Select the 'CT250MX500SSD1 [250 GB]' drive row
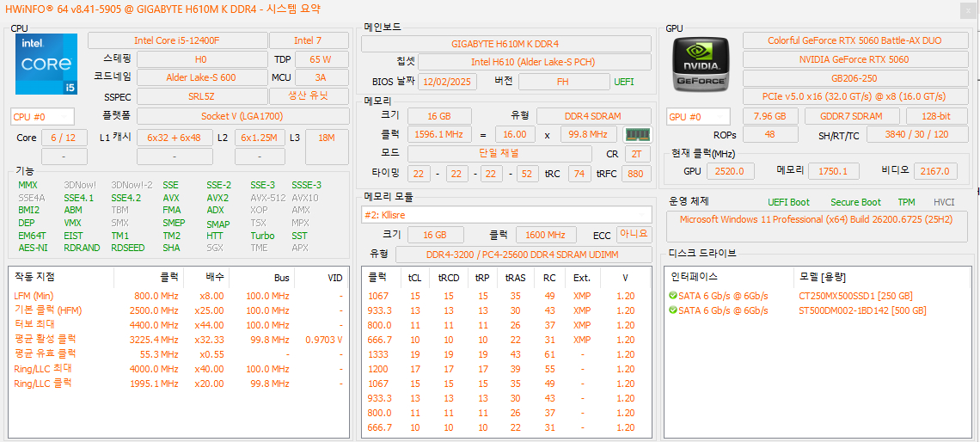The height and width of the screenshot is (442, 980). tap(817, 296)
